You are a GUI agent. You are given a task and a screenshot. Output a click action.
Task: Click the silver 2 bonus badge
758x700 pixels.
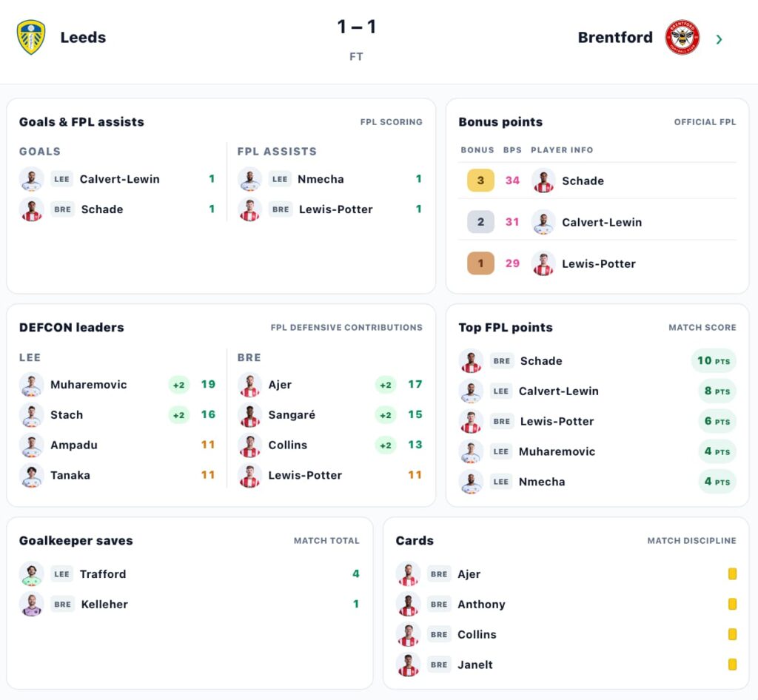[x=480, y=222]
